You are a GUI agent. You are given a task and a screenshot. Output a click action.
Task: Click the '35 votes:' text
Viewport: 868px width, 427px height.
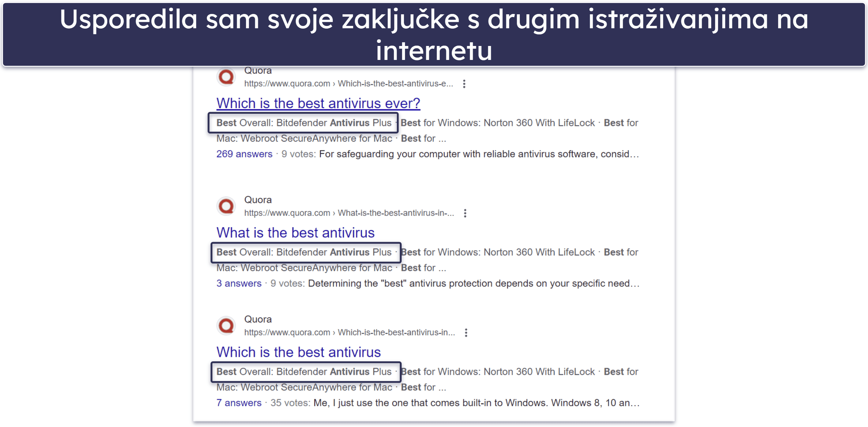click(290, 403)
